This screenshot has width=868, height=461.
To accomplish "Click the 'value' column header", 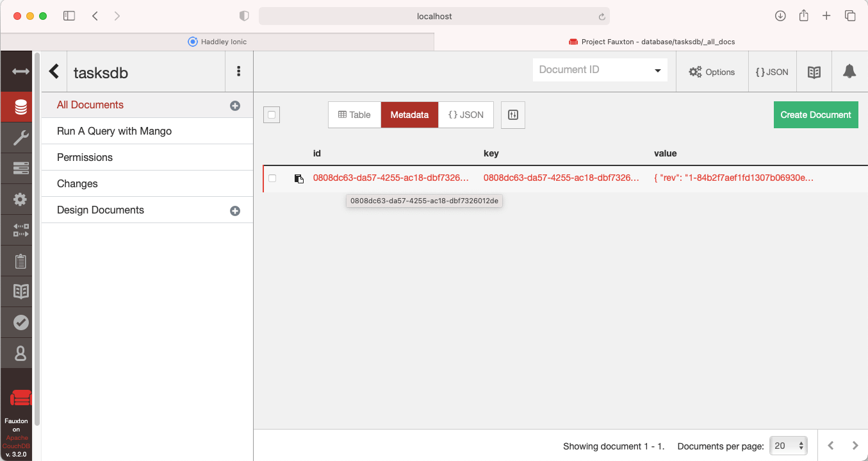I will click(x=665, y=153).
